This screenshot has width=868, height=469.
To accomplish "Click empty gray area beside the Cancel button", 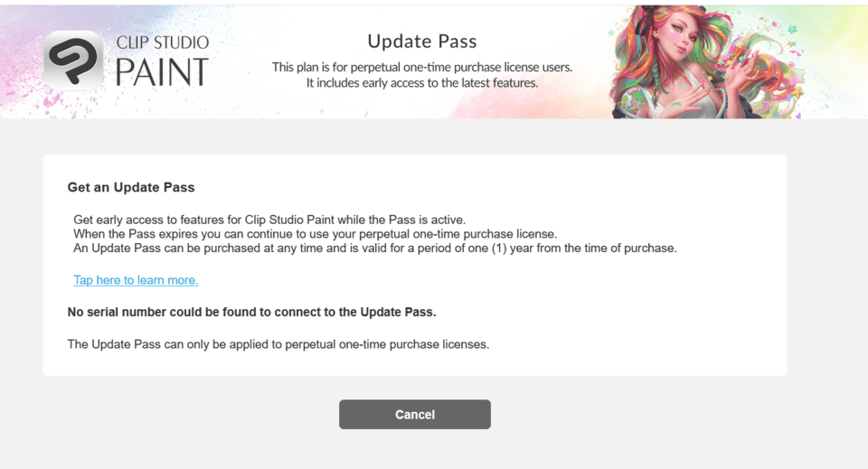I will click(x=633, y=415).
